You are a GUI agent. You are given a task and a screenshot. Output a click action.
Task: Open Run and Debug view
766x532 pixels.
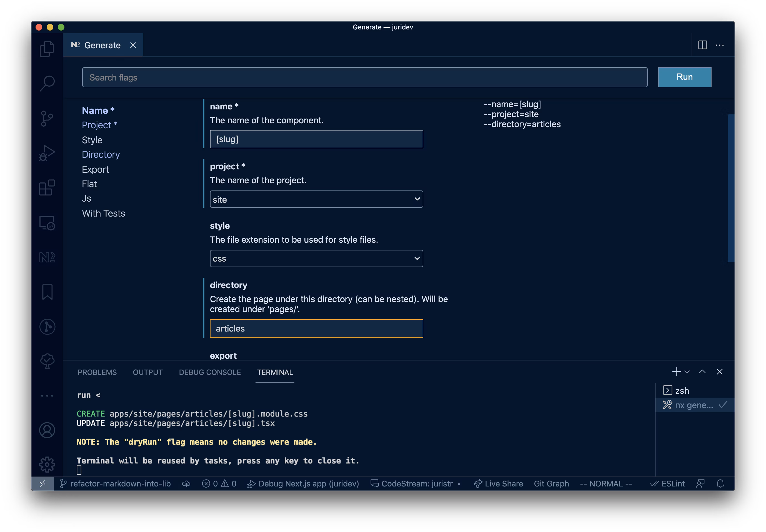(x=47, y=153)
